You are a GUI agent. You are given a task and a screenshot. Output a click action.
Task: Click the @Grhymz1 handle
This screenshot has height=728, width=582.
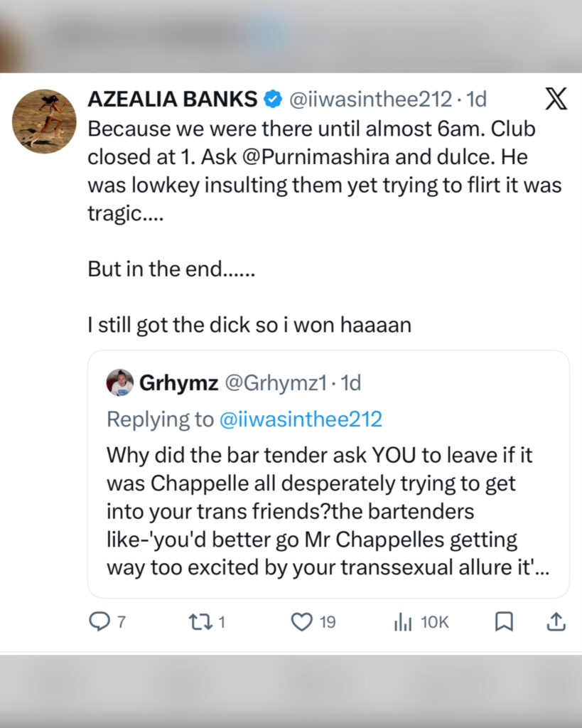(276, 383)
